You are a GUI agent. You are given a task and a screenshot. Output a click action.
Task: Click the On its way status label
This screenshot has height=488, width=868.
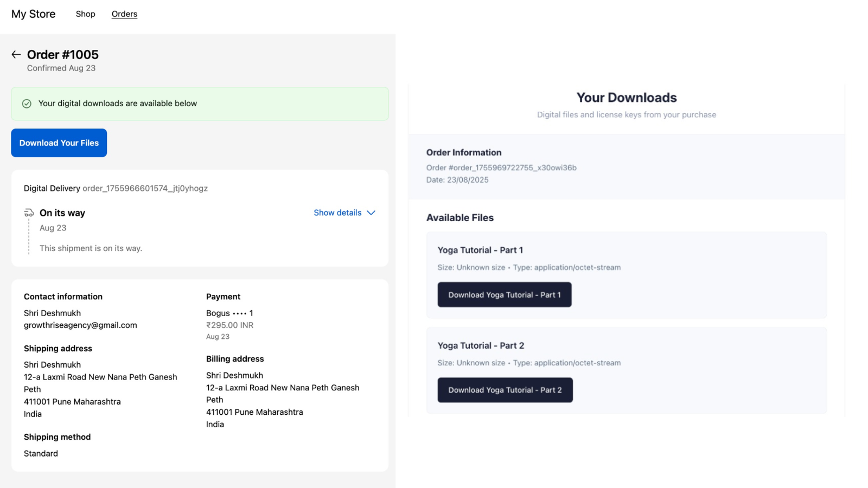[62, 213]
